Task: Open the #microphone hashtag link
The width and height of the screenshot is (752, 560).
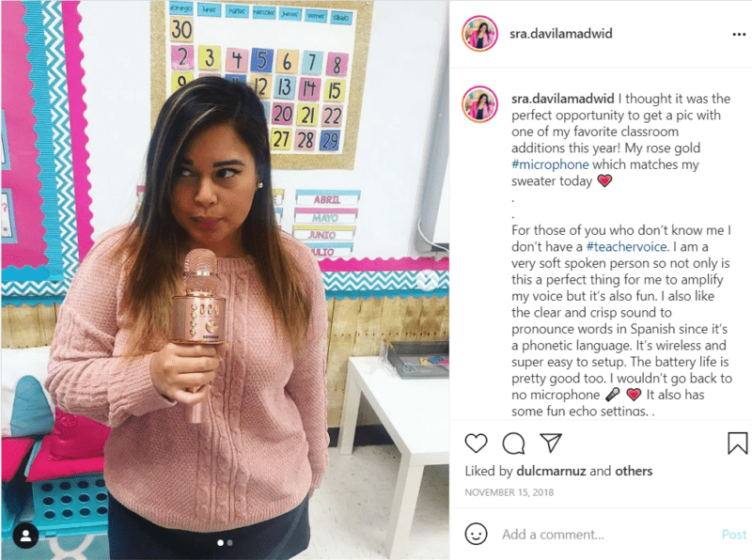Action: tap(550, 164)
